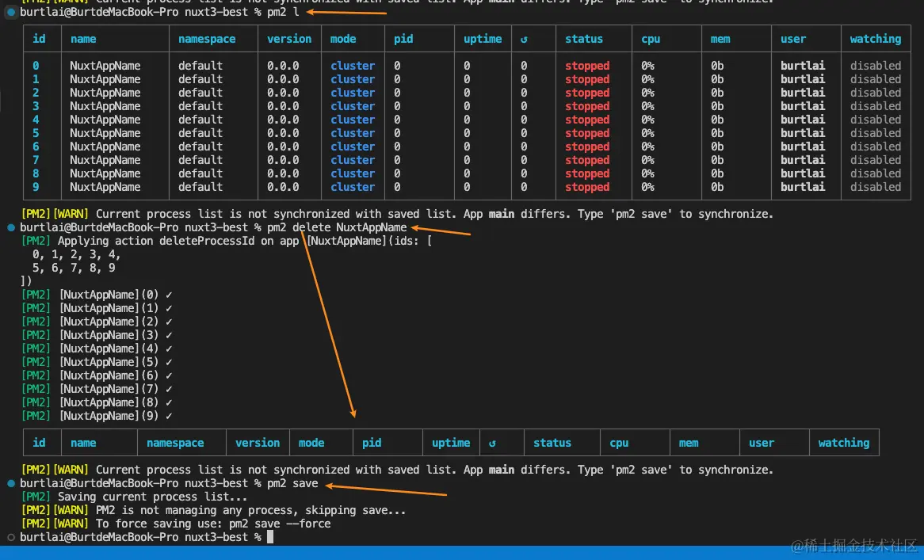Click the blue command marker beside 'pm2 l'

tap(10, 13)
